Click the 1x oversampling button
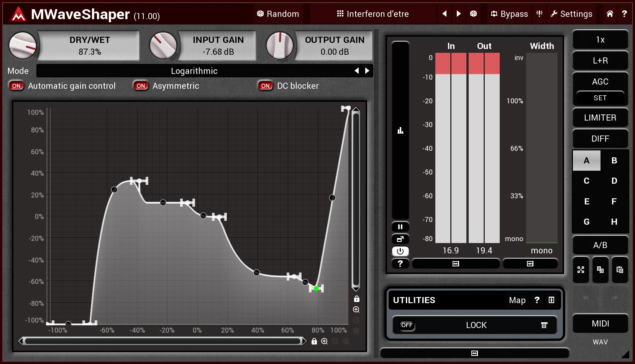This screenshot has width=635, height=364. [600, 39]
